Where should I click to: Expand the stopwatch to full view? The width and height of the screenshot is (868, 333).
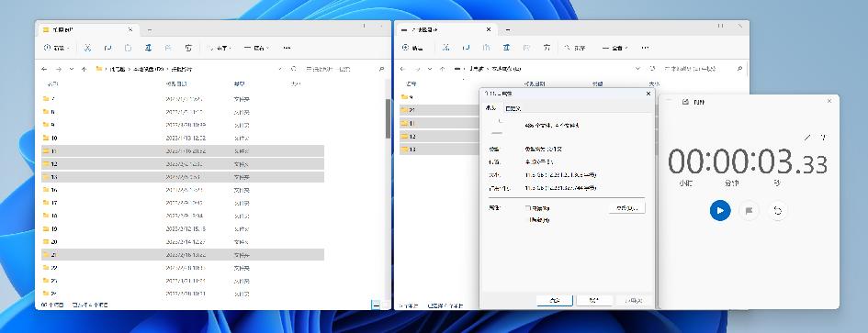(x=807, y=138)
